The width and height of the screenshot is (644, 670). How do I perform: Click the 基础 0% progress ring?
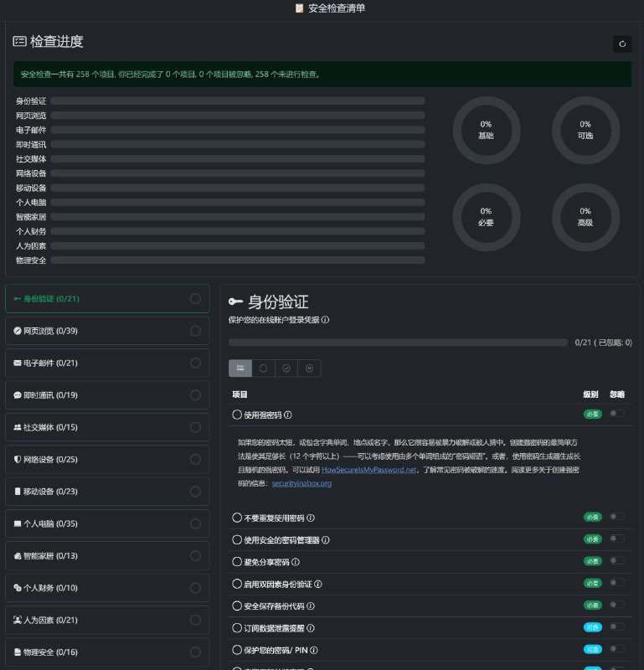pyautogui.click(x=486, y=130)
